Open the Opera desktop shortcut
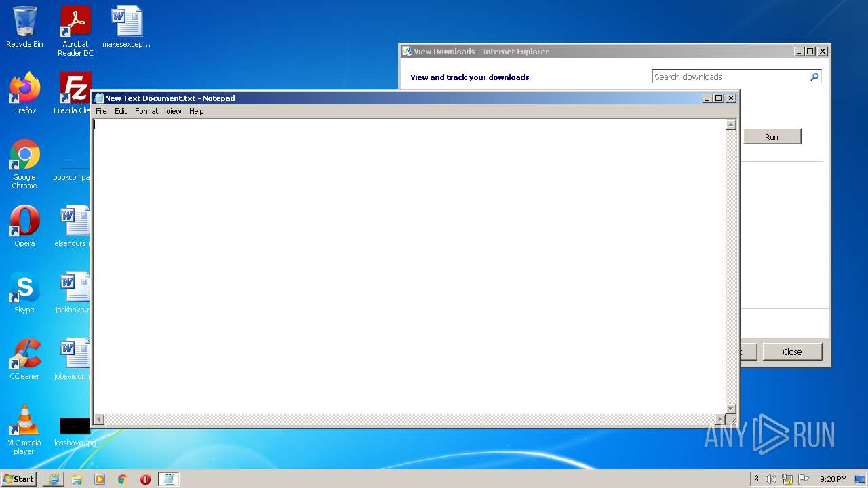This screenshot has height=488, width=868. (x=24, y=226)
